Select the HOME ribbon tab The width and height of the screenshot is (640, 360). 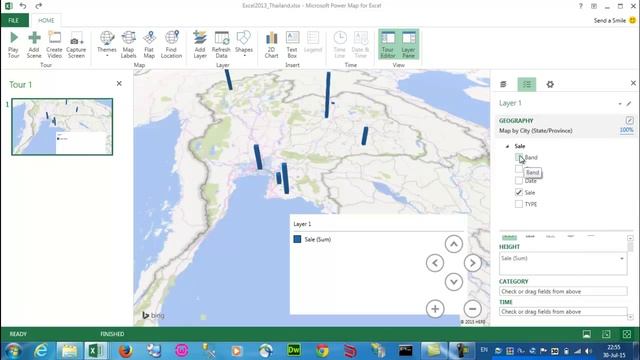46,20
